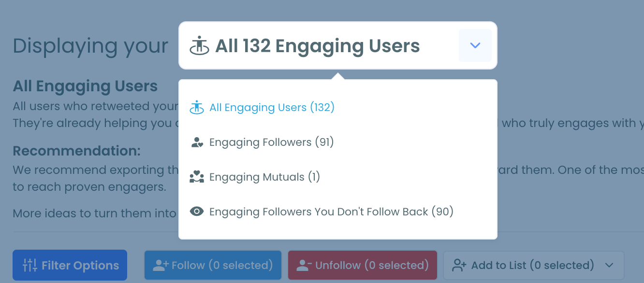Click the All Engaging Users menu icon
644x283 pixels.
pos(197,107)
